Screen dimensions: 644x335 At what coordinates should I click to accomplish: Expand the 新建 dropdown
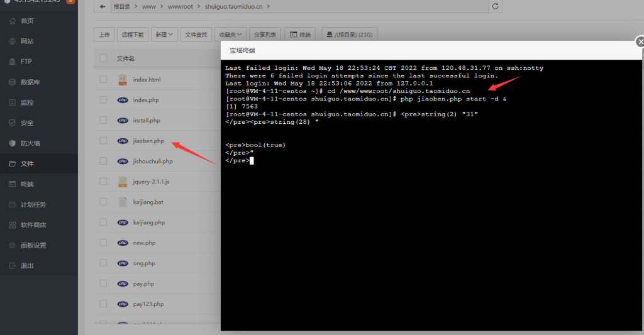(x=165, y=35)
